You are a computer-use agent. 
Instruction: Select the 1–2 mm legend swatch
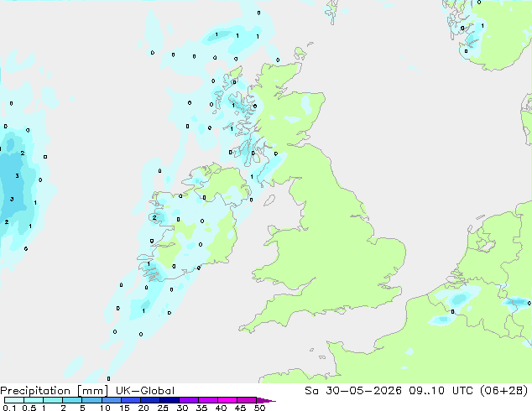[53, 400]
